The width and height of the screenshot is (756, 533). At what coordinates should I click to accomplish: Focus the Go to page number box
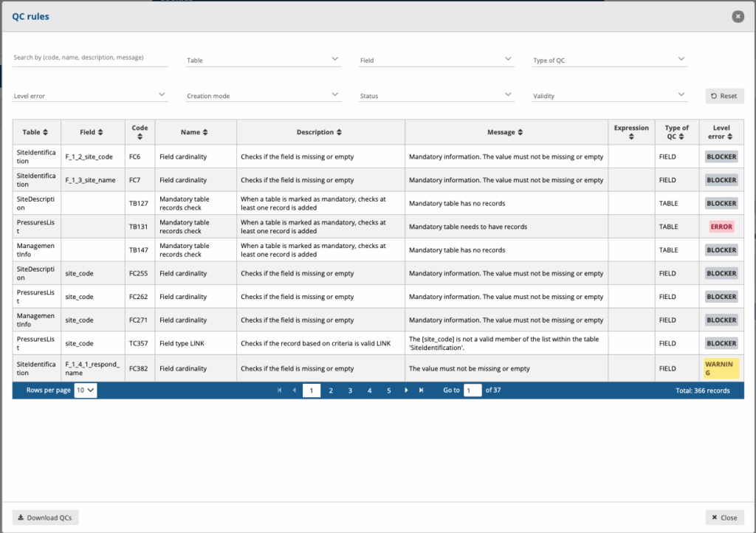pyautogui.click(x=472, y=391)
